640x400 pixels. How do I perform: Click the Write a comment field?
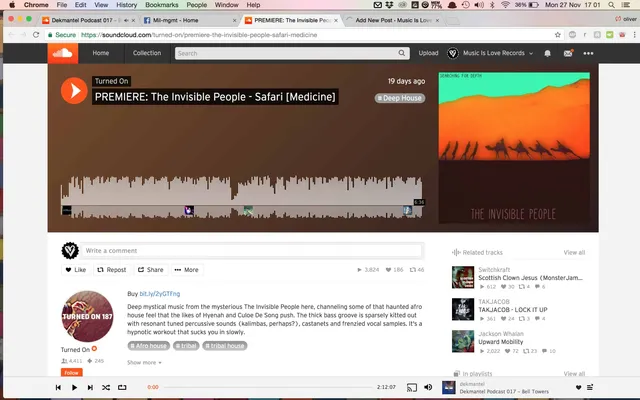[251, 251]
